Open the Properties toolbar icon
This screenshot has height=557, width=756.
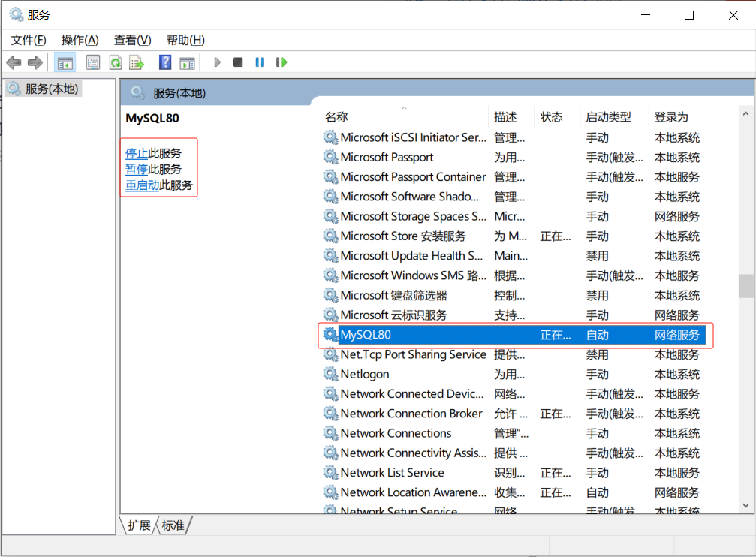92,62
